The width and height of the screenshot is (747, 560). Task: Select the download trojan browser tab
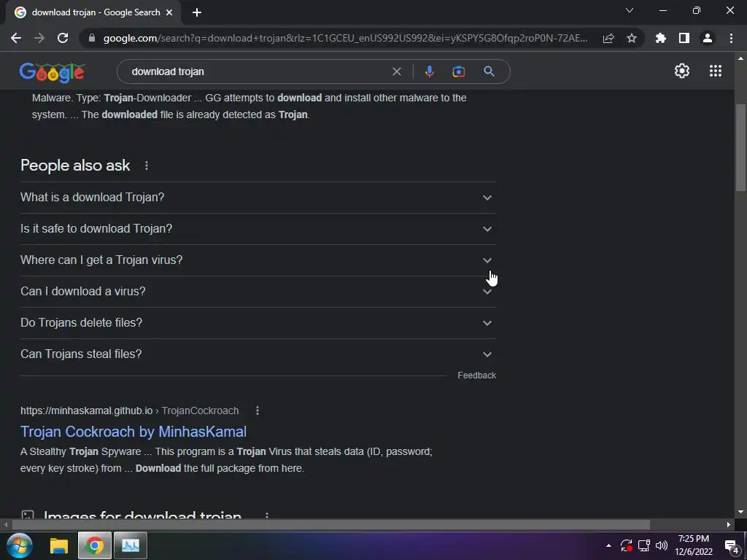(x=93, y=12)
